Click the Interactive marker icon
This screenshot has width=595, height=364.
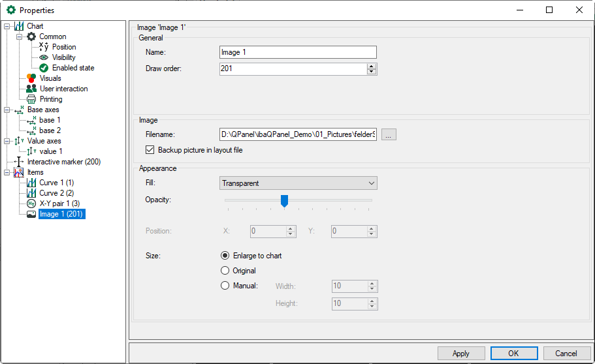[x=19, y=162]
